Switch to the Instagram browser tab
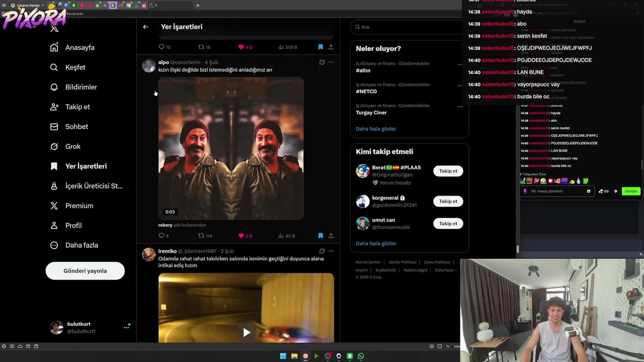This screenshot has width=644, height=362. pyautogui.click(x=144, y=6)
